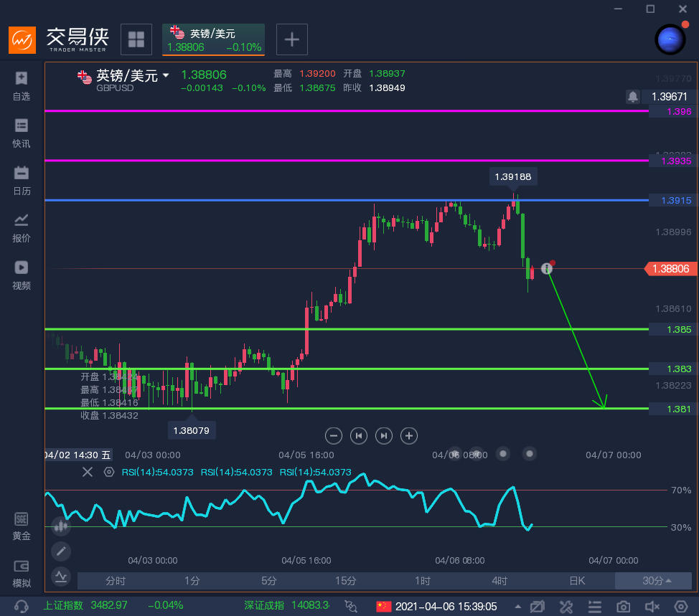699x616 pixels.
Task: Expand the time zone arrow after clock
Action: coord(517,606)
